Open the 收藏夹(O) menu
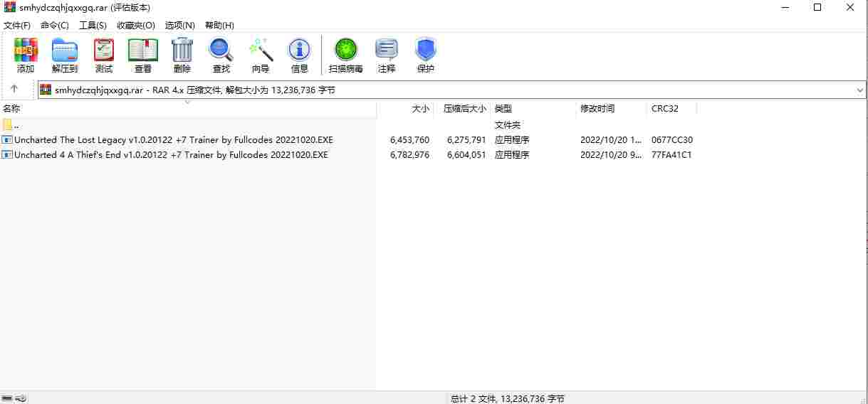 click(136, 25)
